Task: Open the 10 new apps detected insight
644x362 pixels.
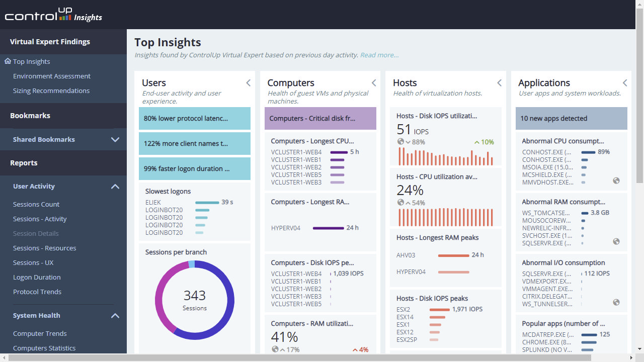Action: (572, 119)
